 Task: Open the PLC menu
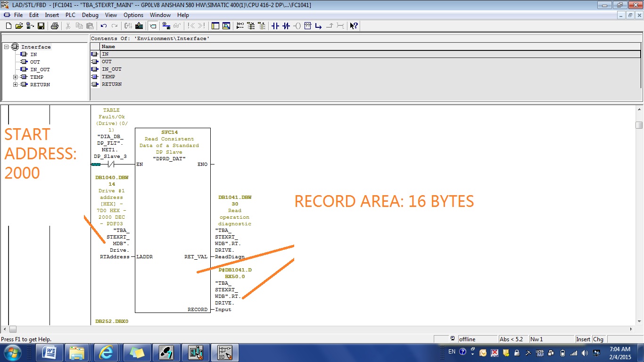(70, 15)
